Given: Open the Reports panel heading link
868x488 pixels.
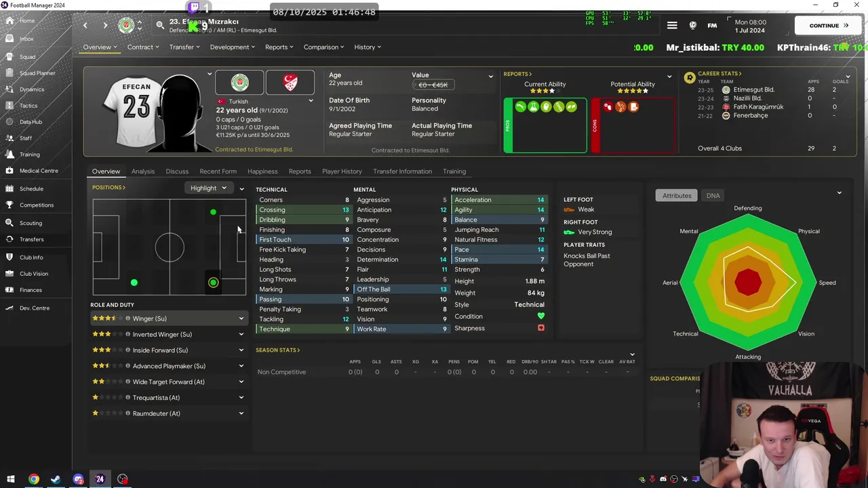Looking at the screenshot, I should click(517, 74).
